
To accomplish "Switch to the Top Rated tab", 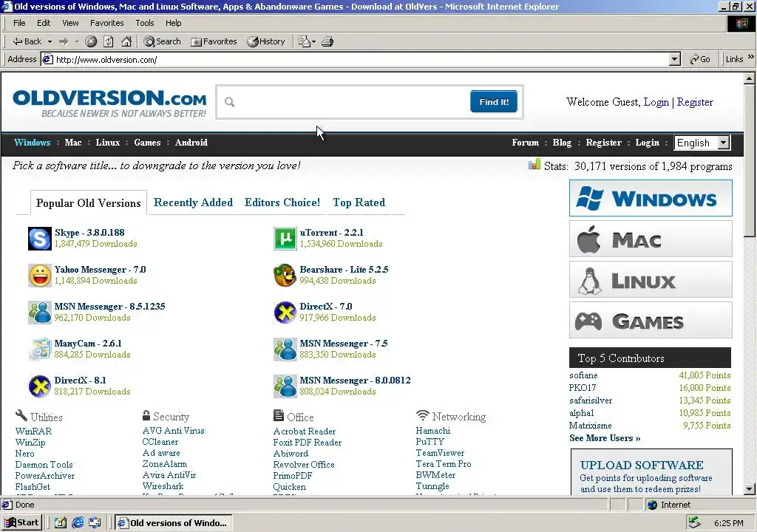I will 359,202.
